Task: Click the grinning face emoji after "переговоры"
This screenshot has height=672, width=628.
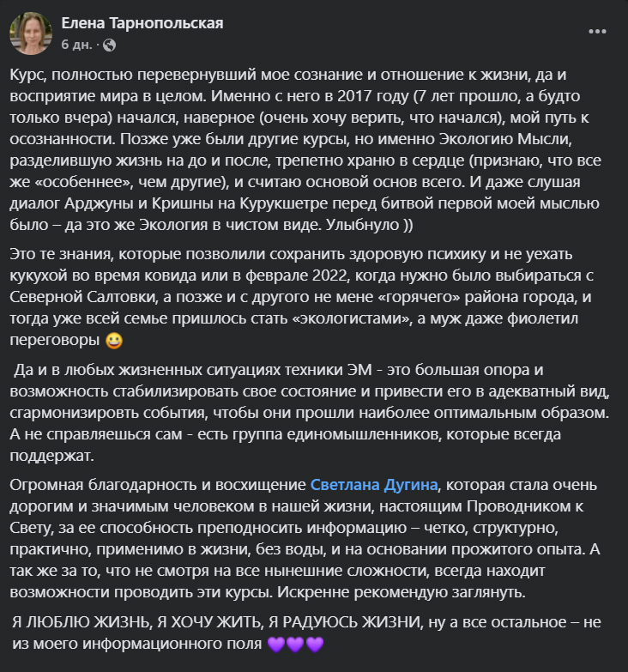Action: [x=114, y=340]
